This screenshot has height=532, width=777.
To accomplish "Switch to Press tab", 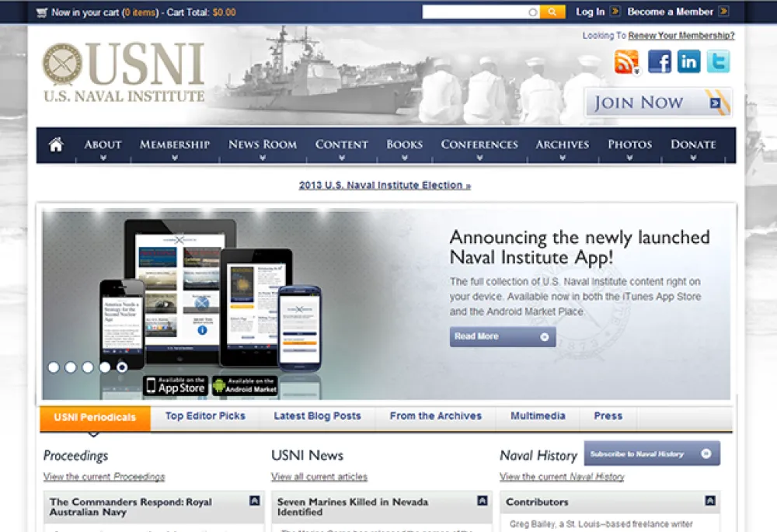I will [x=608, y=416].
